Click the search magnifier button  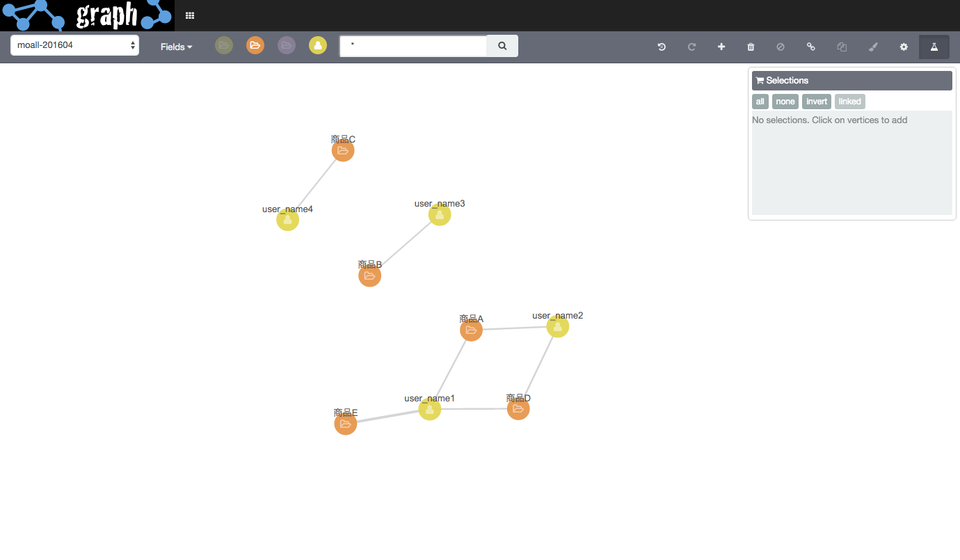[502, 45]
